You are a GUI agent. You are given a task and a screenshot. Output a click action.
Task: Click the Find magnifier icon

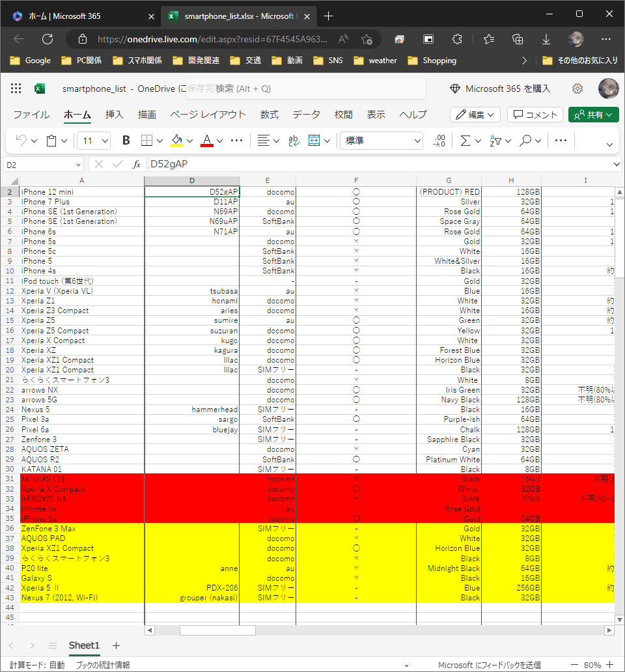click(x=525, y=140)
